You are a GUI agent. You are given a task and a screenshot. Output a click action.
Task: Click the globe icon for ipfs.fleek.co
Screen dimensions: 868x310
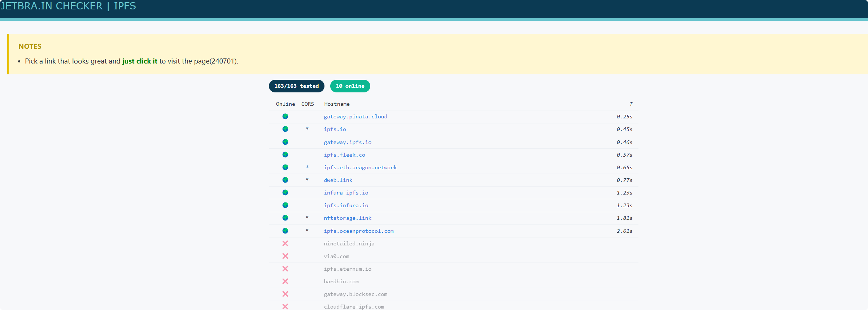tap(285, 154)
